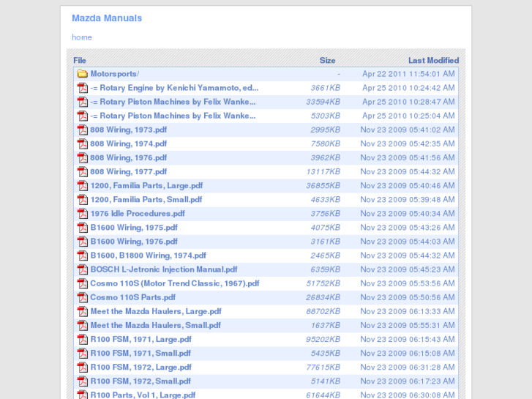Viewport: 532px width, 399px height.
Task: Click PDF icon for Cosmo 110S Parts.pdf
Action: [x=82, y=297]
